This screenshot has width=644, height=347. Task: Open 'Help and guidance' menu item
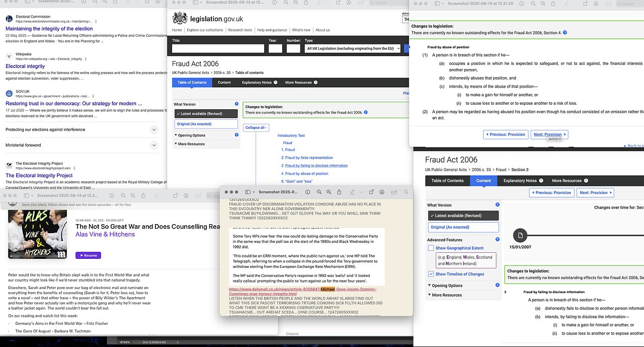272,30
